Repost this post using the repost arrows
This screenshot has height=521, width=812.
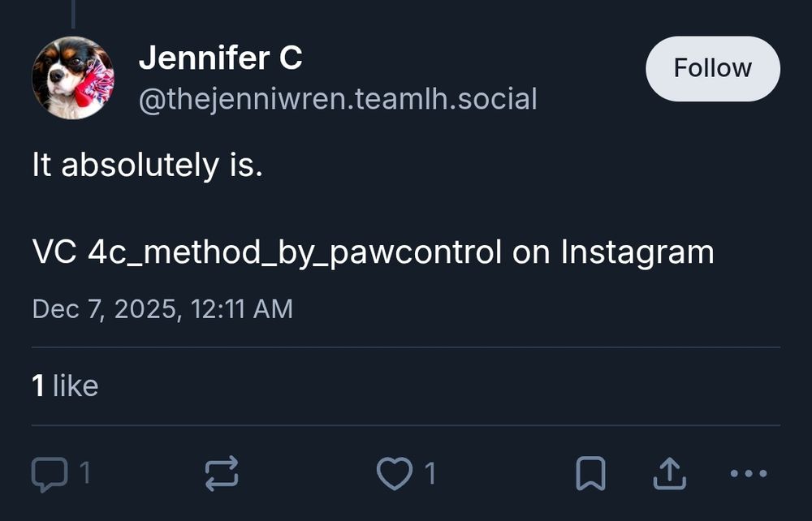pos(219,471)
